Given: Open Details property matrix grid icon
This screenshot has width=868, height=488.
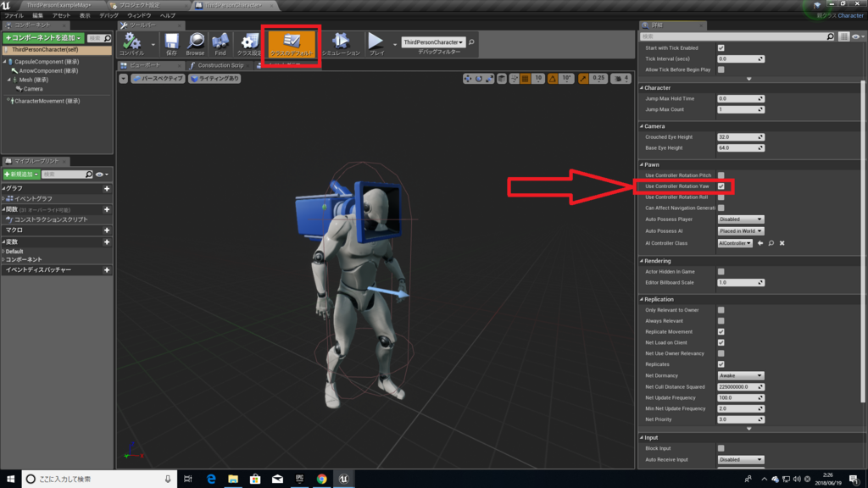Looking at the screenshot, I should [843, 36].
